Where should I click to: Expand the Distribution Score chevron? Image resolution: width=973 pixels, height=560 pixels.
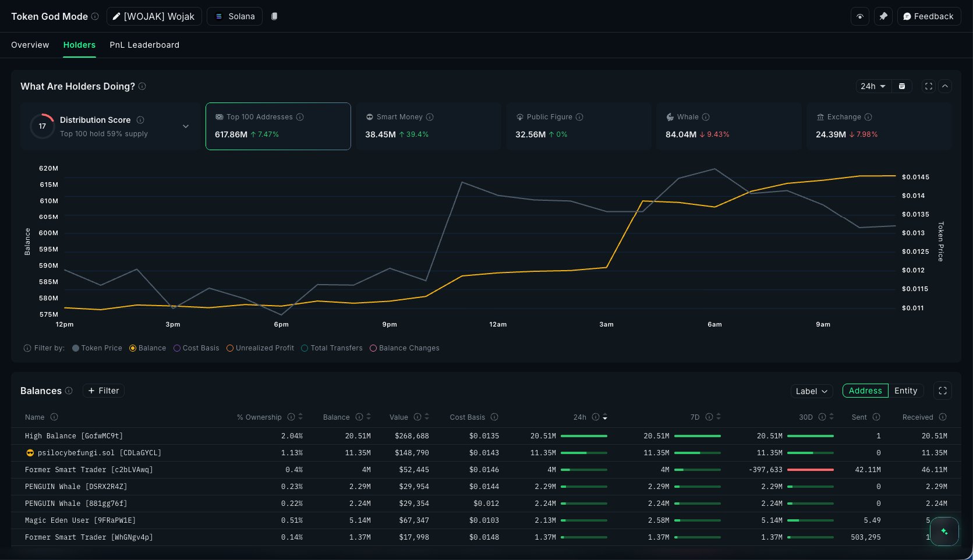point(186,126)
